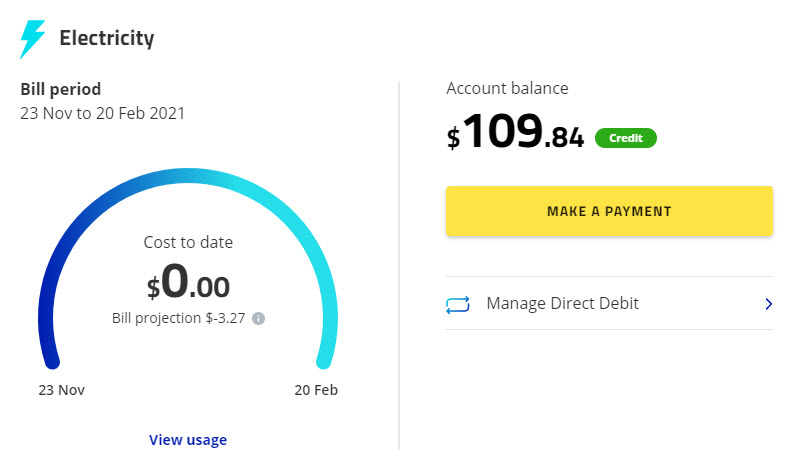The image size is (787, 459).
Task: Click the Electricity heading text
Action: [107, 39]
